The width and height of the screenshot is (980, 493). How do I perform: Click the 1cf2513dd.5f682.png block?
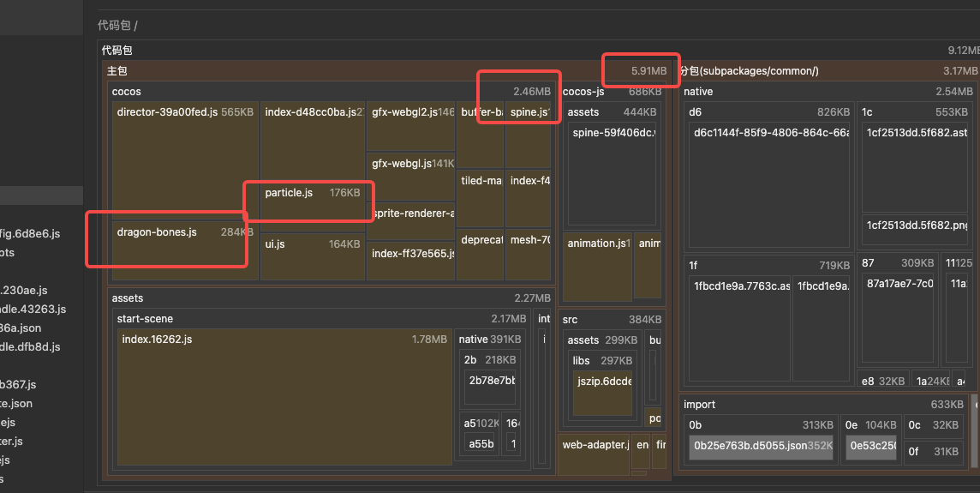pos(914,231)
